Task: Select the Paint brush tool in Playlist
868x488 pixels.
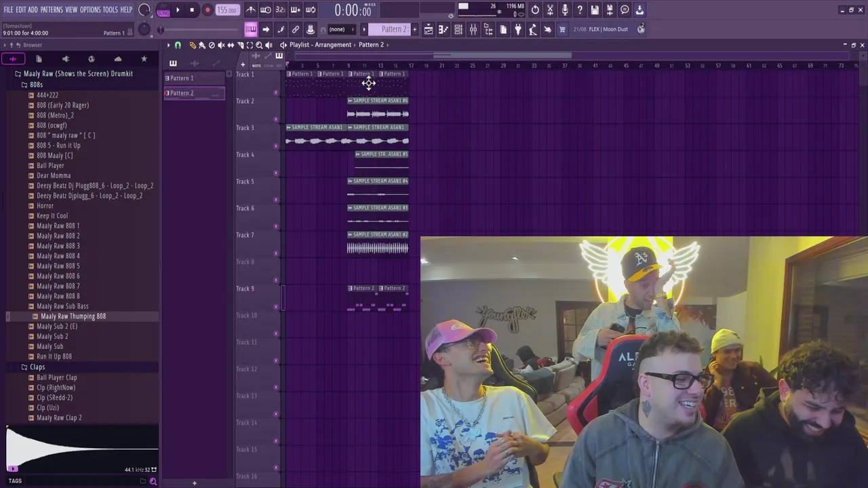Action: coord(202,45)
